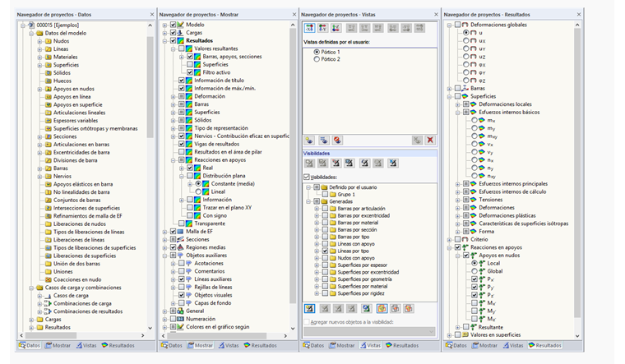This screenshot has height=364, width=625.
Task: Click fifth visibility toolbar icon under Visibilidades
Action: click(x=364, y=163)
